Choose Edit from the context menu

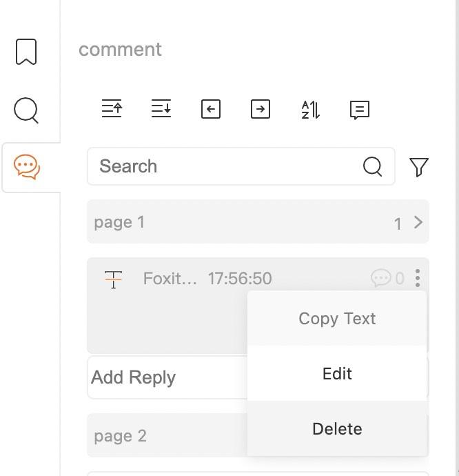[337, 373]
